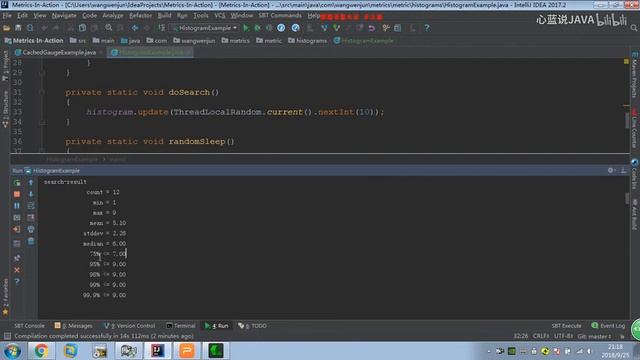Synchronize project using the refresh toolbar icon

pos(30,28)
